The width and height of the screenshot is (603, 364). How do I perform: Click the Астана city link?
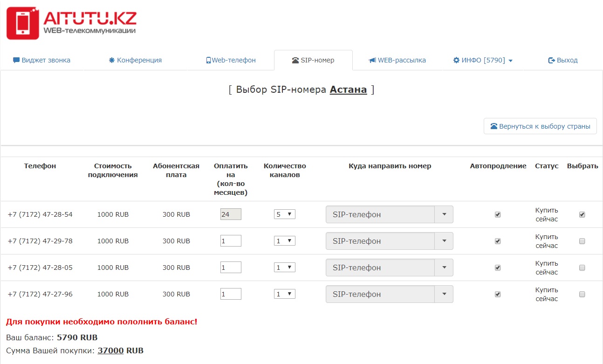click(x=348, y=89)
